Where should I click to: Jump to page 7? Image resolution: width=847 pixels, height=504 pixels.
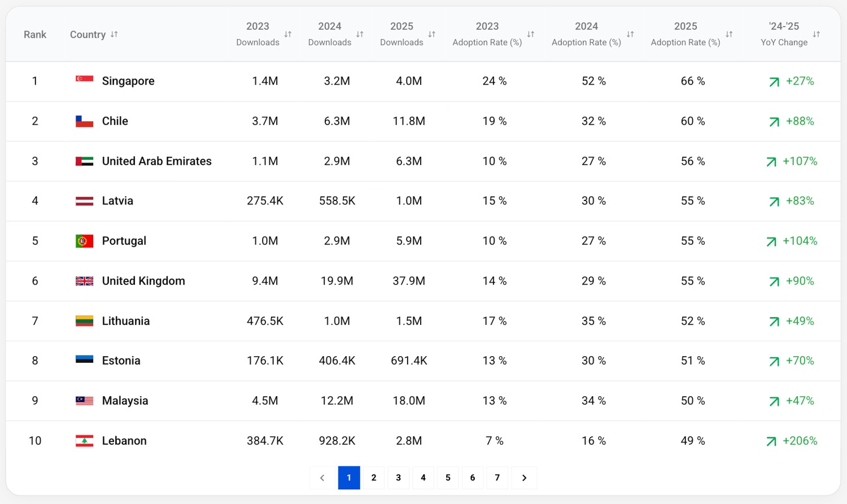(497, 478)
